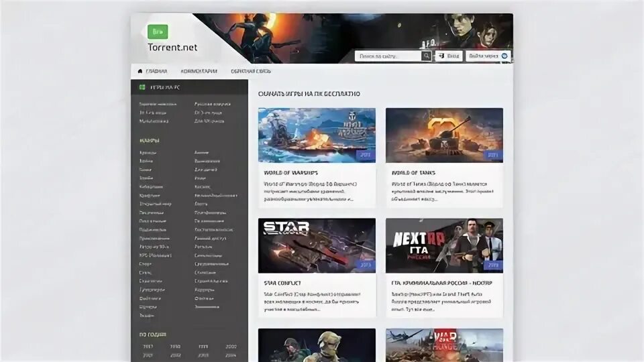
Task: Open the soldiers game thumbnail in the bottom row
Action: coord(317,345)
